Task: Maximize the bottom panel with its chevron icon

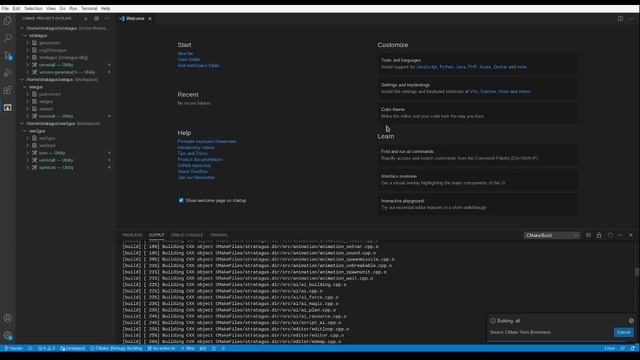Action: [620, 235]
